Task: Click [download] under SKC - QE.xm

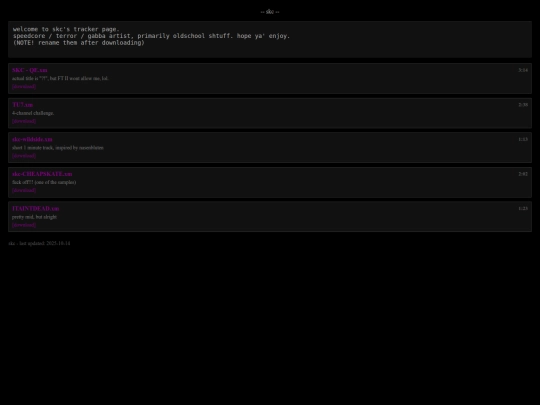Action: point(24,86)
